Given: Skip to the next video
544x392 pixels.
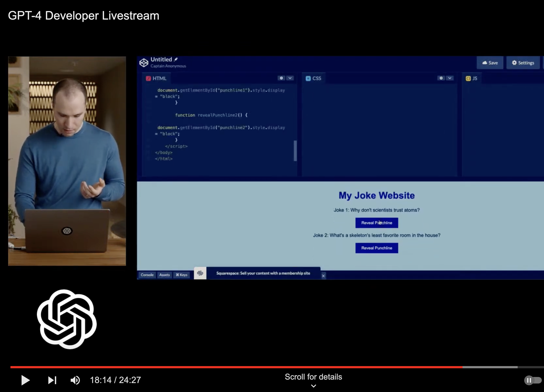Looking at the screenshot, I should 52,380.
